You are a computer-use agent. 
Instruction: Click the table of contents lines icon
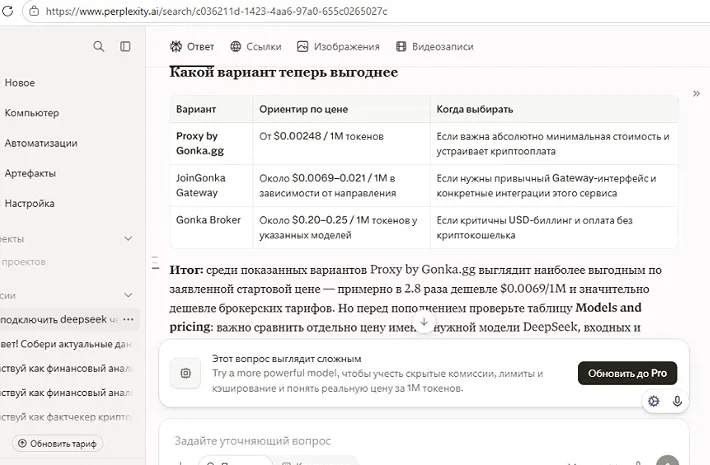155,263
